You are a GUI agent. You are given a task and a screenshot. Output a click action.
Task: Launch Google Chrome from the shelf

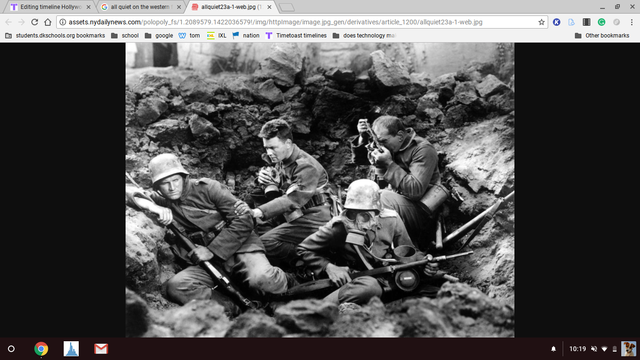coord(41,349)
